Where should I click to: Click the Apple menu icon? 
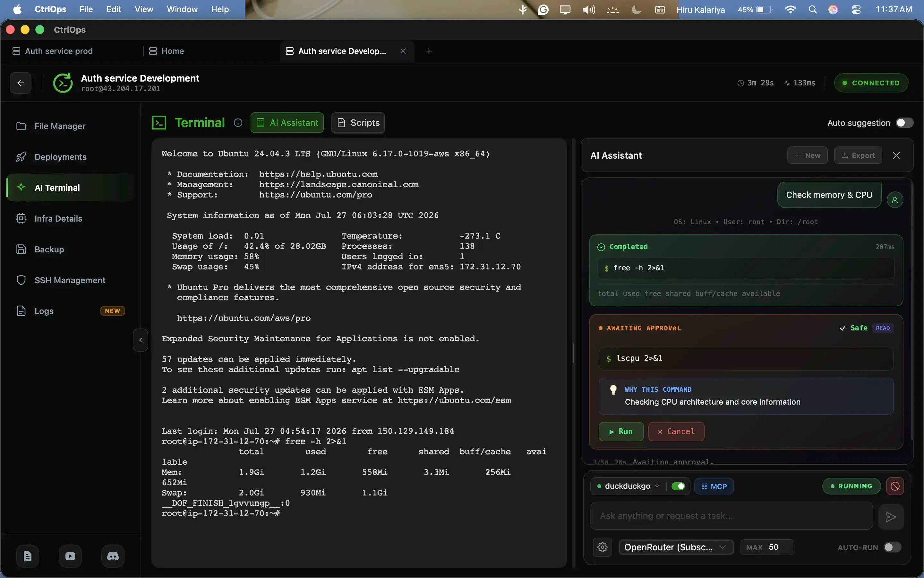click(x=17, y=10)
